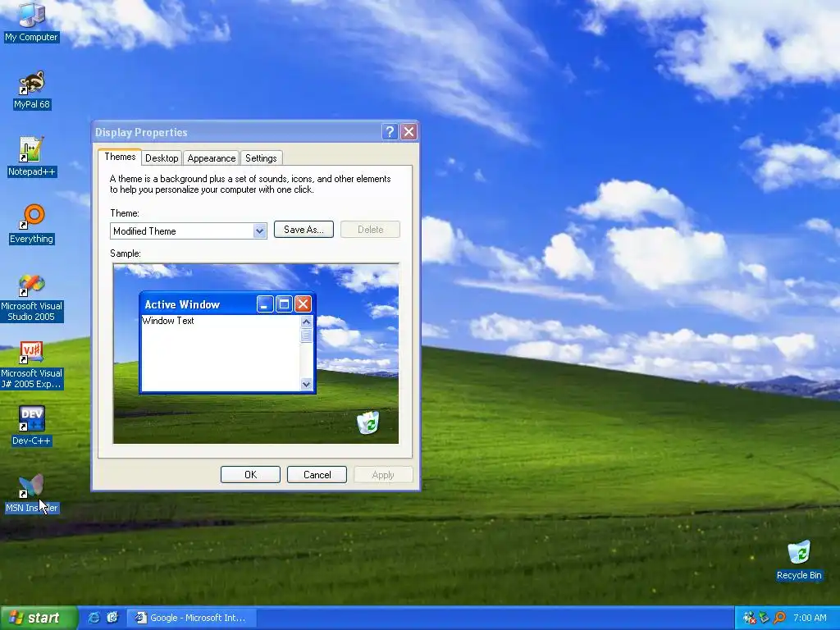The height and width of the screenshot is (630, 840).
Task: Click the minimize button of the sample Active Window
Action: (x=265, y=304)
